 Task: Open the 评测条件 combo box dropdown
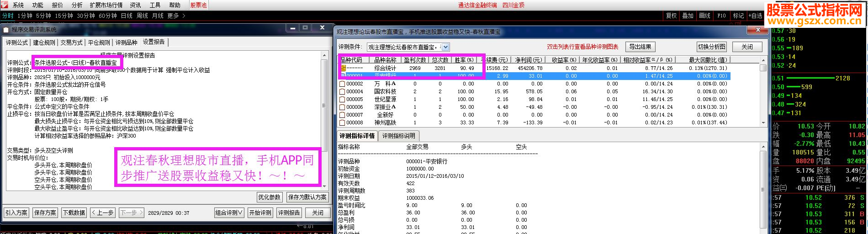click(446, 47)
